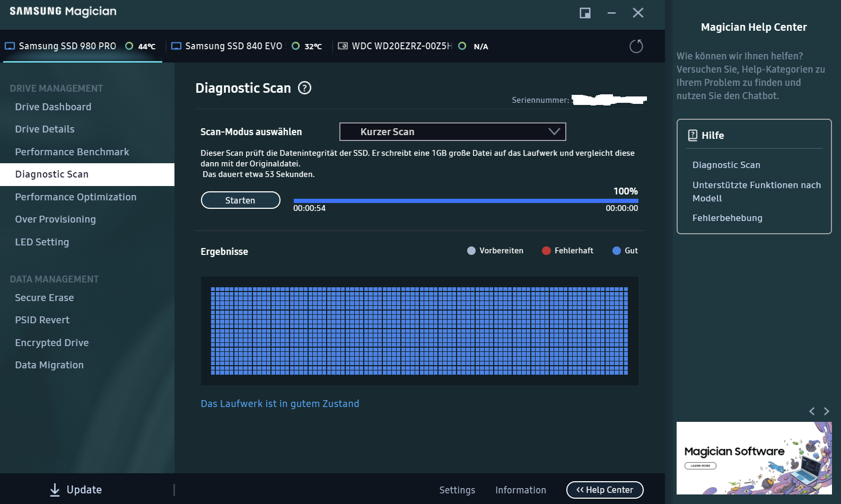
Task: Click the blue results block grid
Action: tap(419, 331)
